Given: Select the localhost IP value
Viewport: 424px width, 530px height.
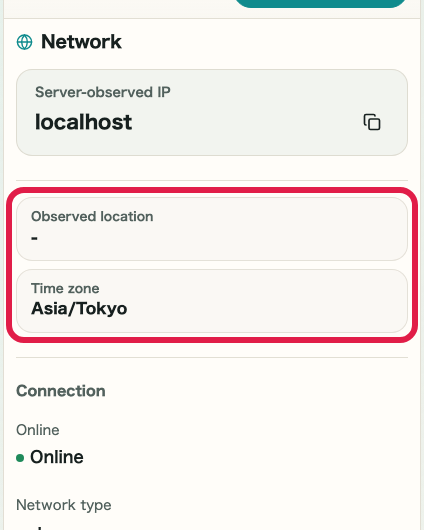Looking at the screenshot, I should [84, 122].
